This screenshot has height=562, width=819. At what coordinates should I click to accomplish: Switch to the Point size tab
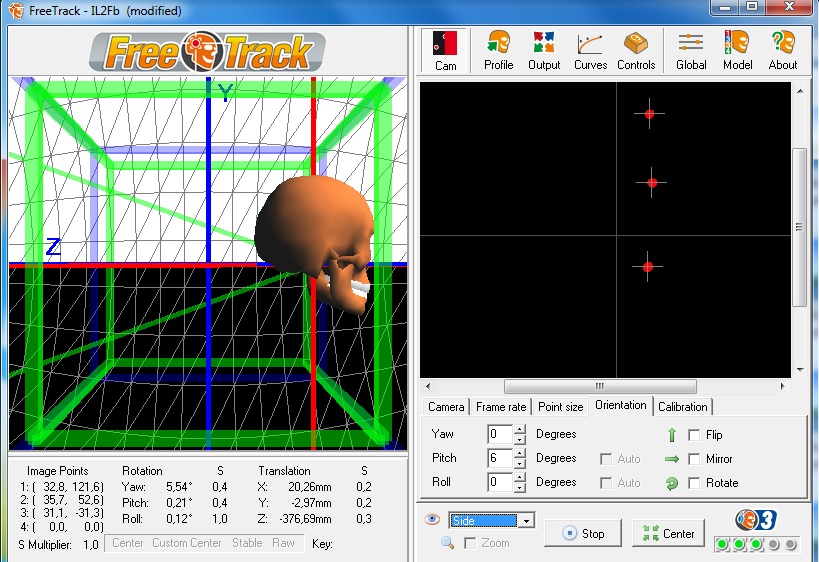tap(560, 407)
